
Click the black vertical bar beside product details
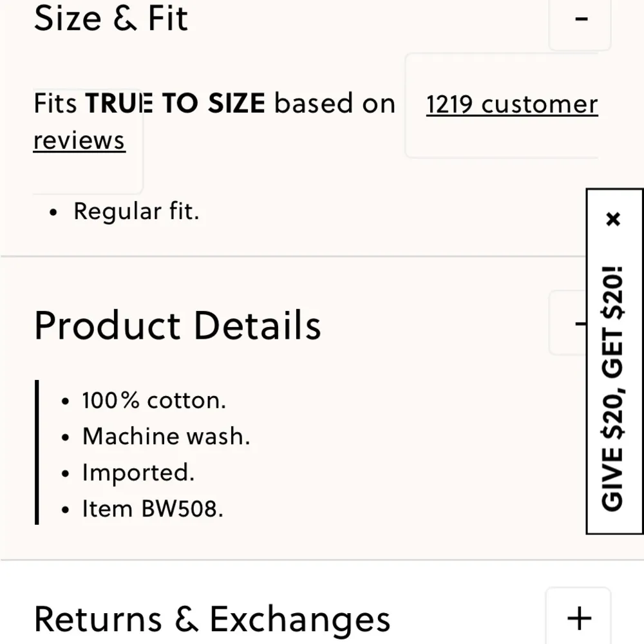(x=37, y=452)
